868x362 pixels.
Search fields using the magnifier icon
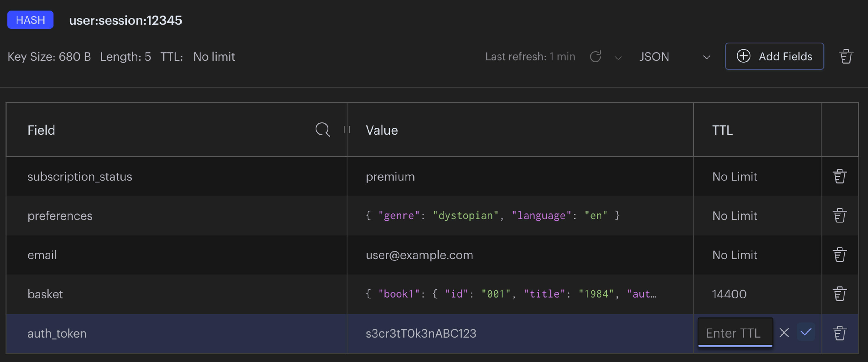(322, 130)
